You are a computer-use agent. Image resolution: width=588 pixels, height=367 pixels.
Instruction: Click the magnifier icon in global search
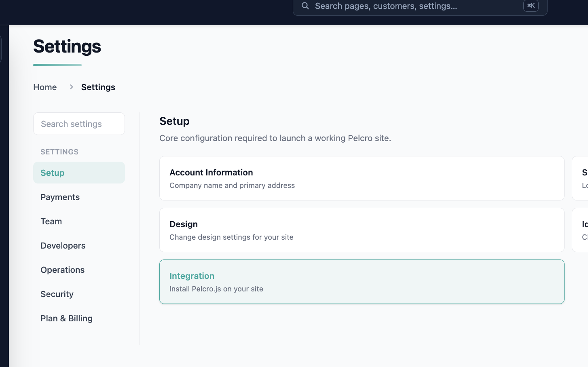(305, 6)
